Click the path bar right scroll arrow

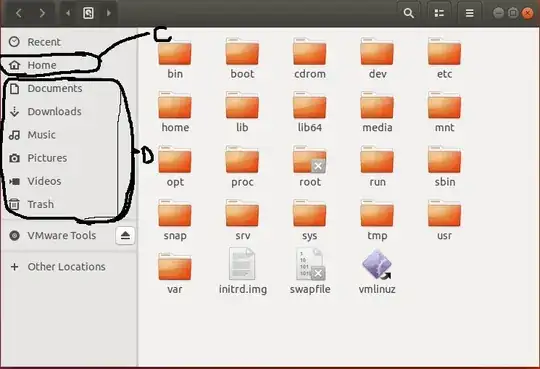[109, 13]
